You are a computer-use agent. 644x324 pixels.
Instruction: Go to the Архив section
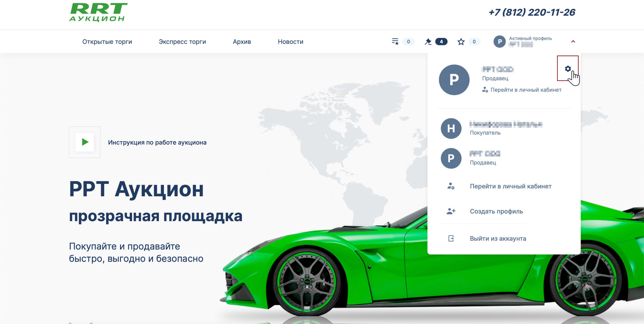(x=242, y=41)
